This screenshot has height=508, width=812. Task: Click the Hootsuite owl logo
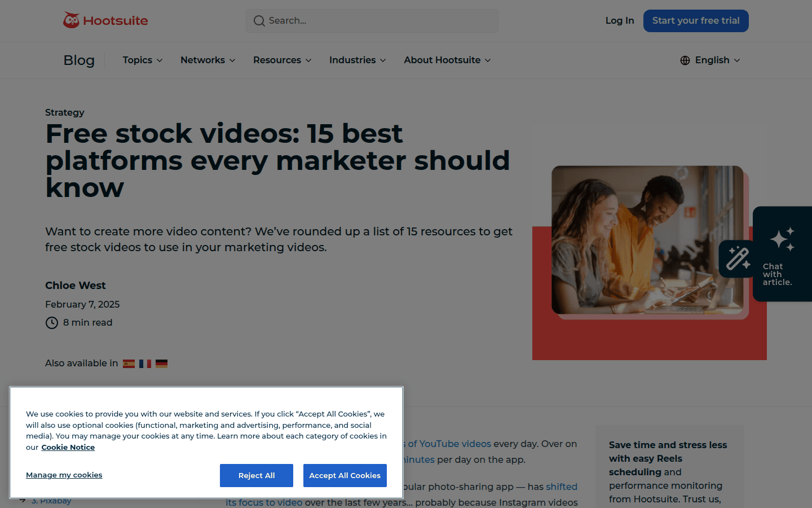105,20
